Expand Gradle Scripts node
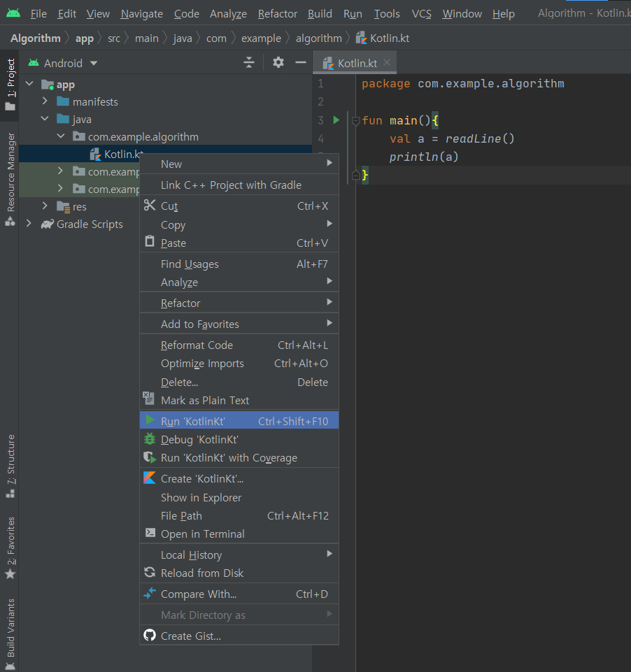 [29, 223]
